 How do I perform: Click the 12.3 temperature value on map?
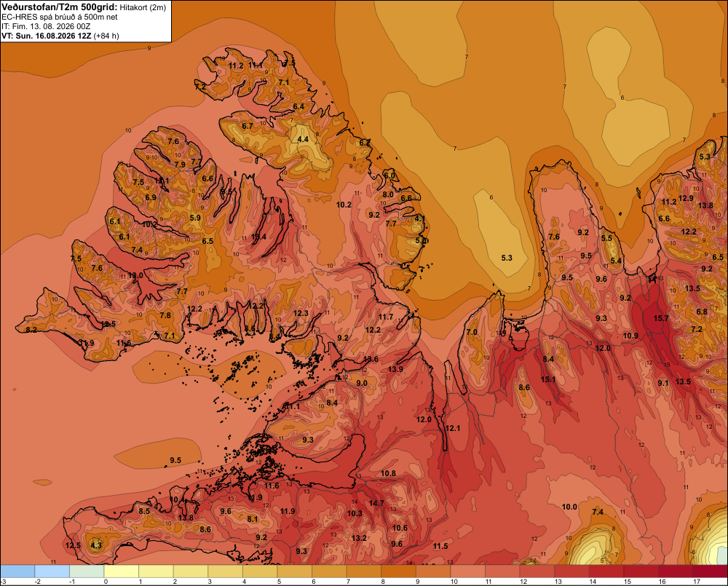(301, 313)
